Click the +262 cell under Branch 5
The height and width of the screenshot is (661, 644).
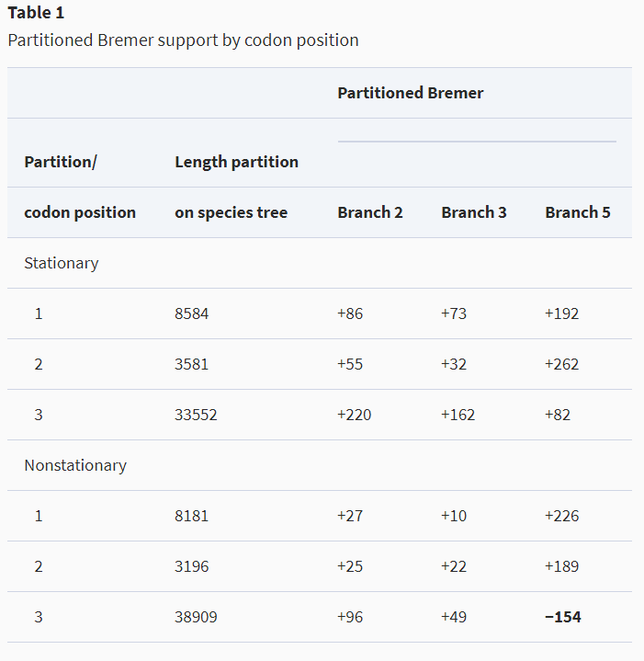click(561, 364)
